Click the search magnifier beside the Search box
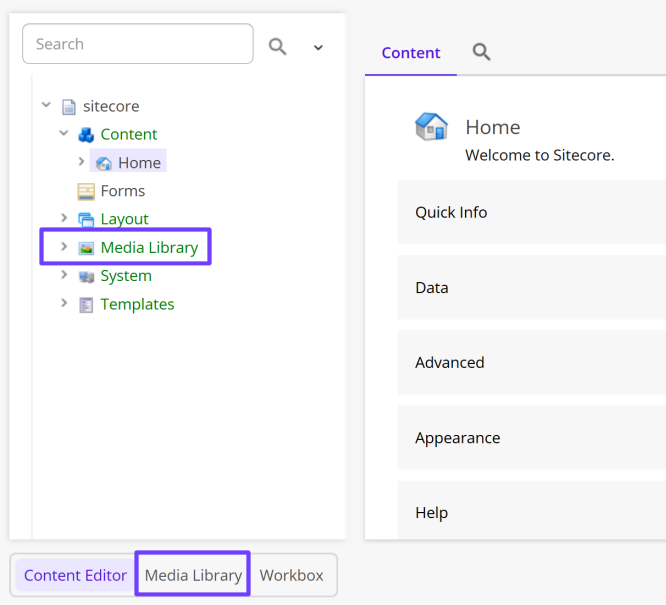The image size is (666, 605). [x=277, y=46]
